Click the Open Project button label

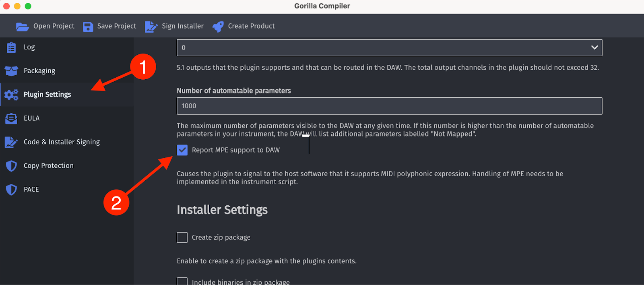click(x=54, y=26)
